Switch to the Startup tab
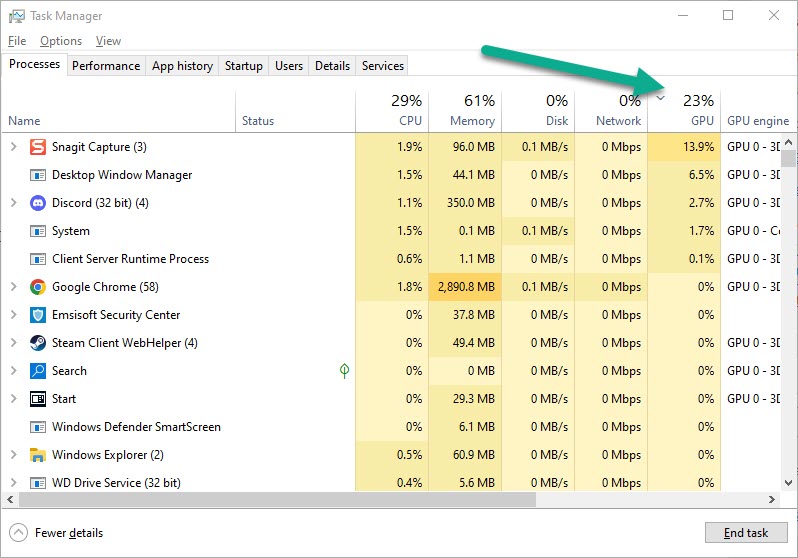The height and width of the screenshot is (558, 798). (244, 66)
